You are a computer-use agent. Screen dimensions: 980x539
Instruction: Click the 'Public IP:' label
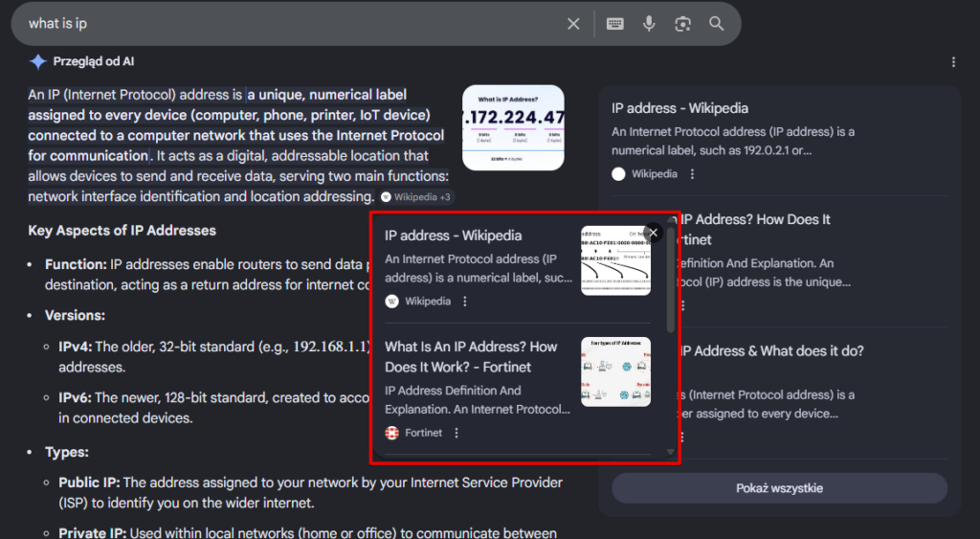[89, 483]
